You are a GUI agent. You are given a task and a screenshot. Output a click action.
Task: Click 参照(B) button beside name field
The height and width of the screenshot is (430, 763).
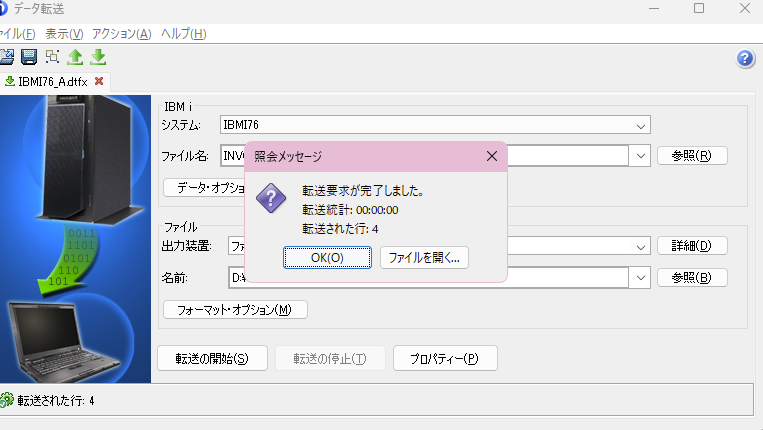click(x=692, y=278)
